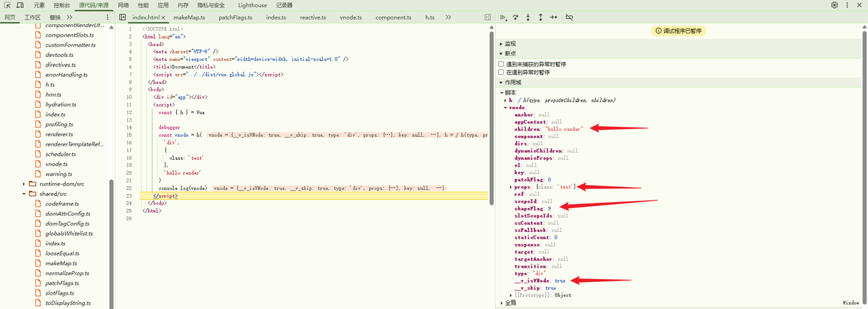
Task: Enable pause on uncaught exceptions (遇到未捕获的异常时暂停)
Action: coord(501,64)
